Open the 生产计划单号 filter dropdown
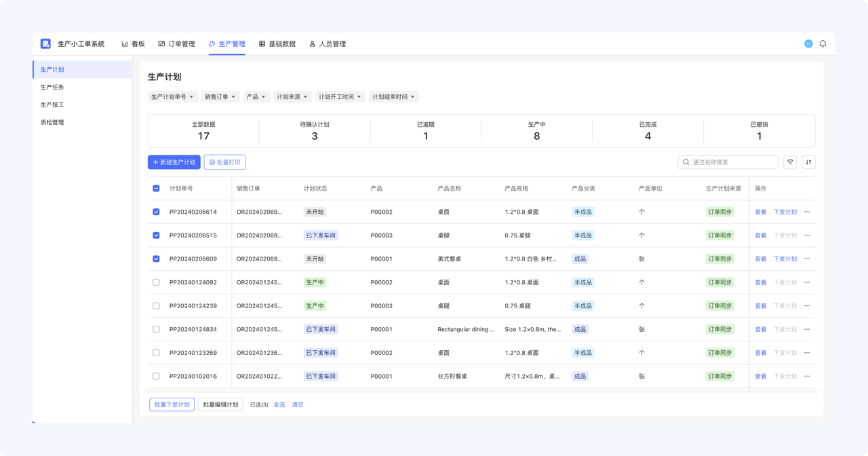The height and width of the screenshot is (456, 868). click(x=172, y=97)
